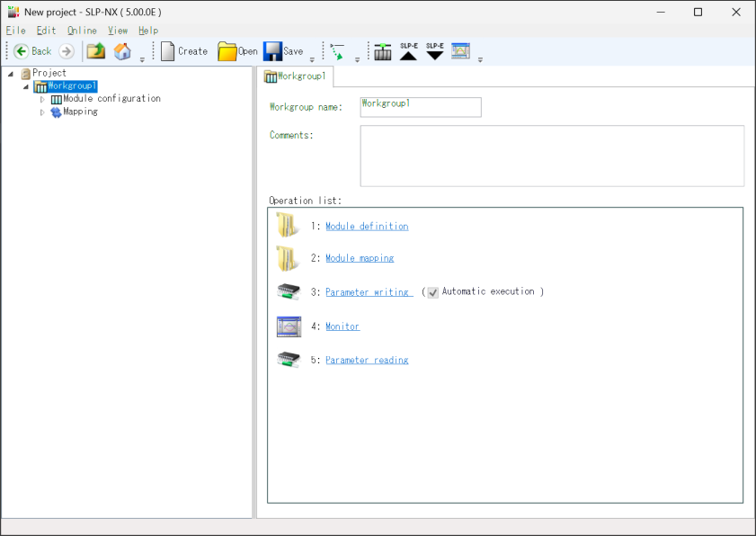Image resolution: width=756 pixels, height=536 pixels.
Task: Open the Monitor link
Action: click(x=342, y=326)
